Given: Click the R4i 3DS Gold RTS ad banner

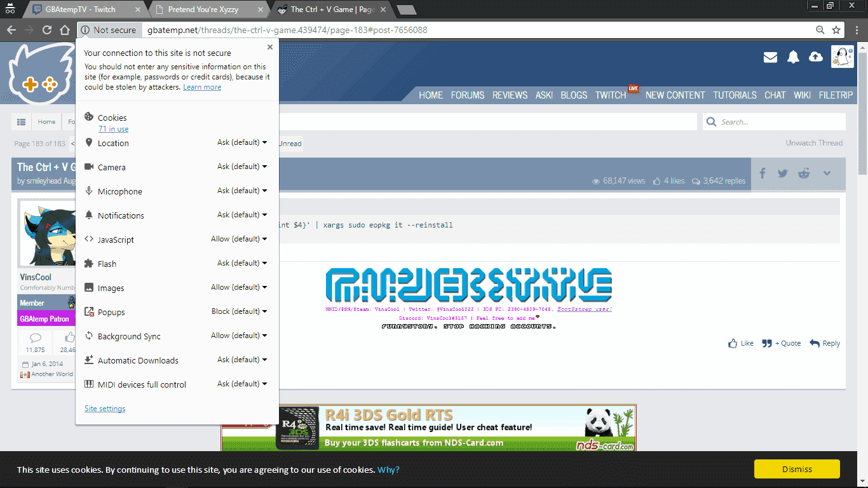Looking at the screenshot, I should pyautogui.click(x=428, y=428).
